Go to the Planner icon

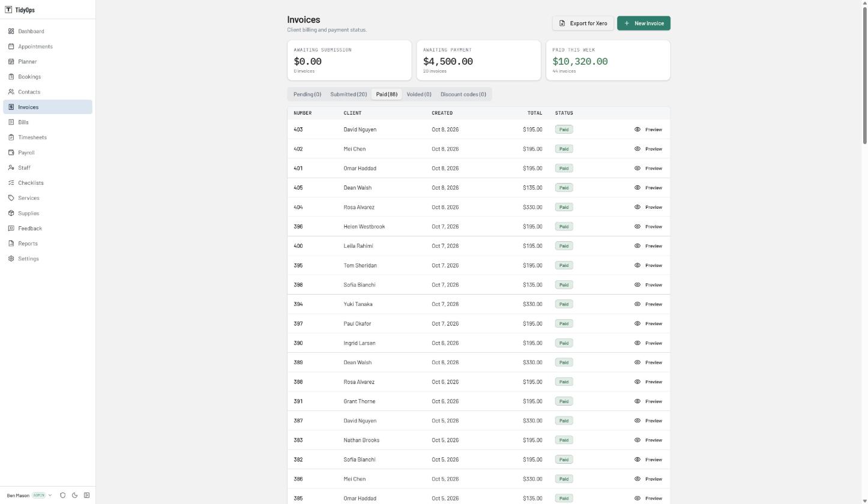point(11,62)
